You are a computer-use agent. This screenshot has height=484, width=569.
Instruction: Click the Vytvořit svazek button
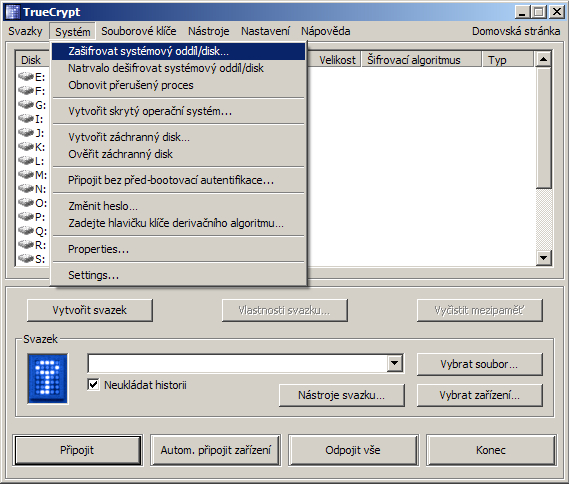click(x=90, y=310)
